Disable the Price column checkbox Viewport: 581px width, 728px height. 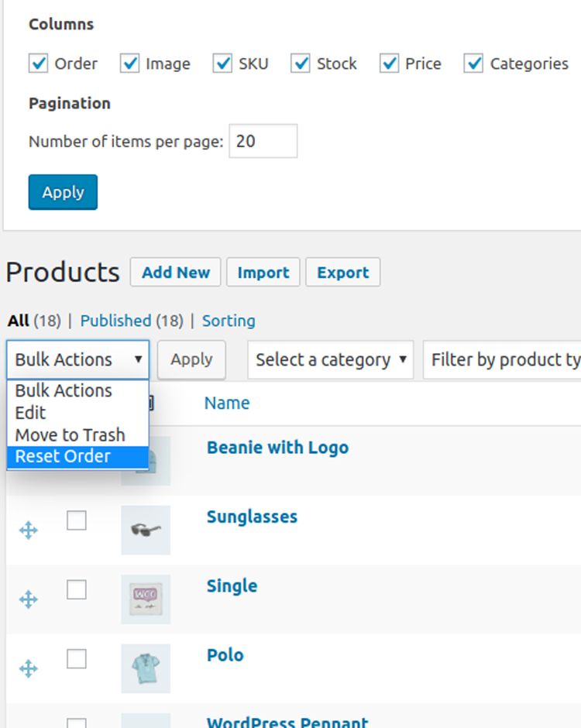point(389,64)
